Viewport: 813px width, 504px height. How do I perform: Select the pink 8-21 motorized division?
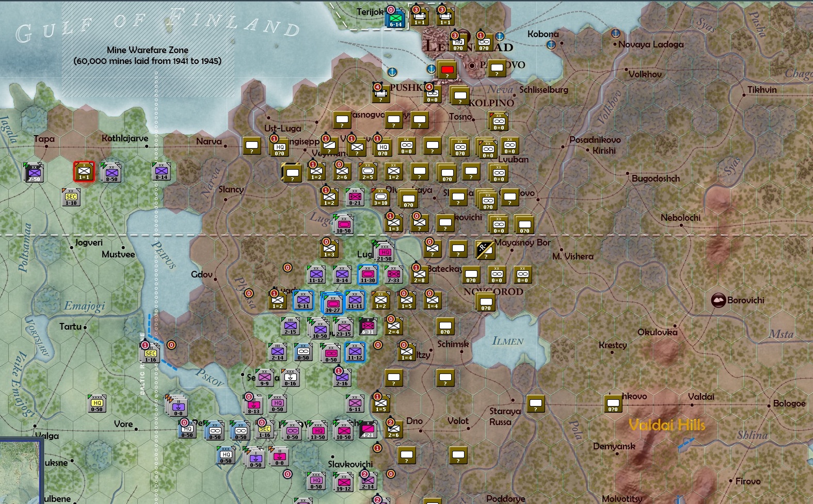(355, 197)
